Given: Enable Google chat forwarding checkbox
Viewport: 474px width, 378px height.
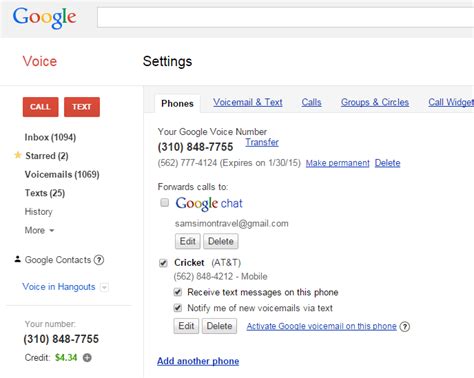Looking at the screenshot, I should click(164, 202).
